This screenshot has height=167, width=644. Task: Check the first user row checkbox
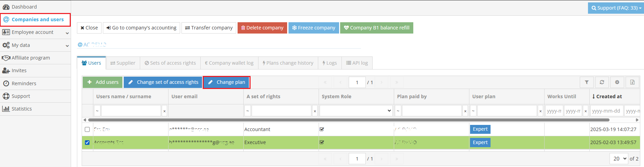[x=87, y=129]
